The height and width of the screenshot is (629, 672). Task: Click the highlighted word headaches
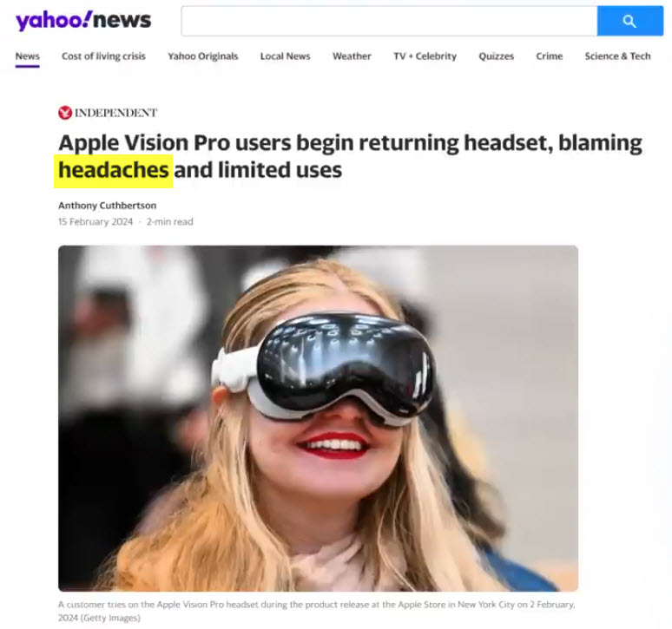click(114, 170)
